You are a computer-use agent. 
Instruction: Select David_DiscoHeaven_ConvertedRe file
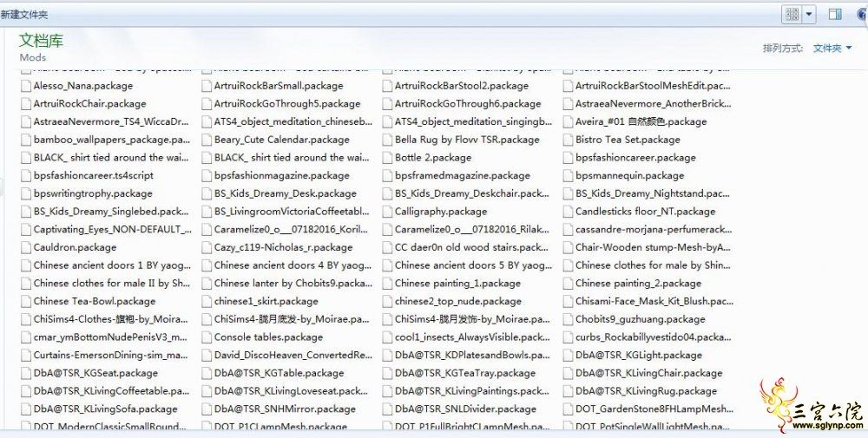tap(293, 356)
